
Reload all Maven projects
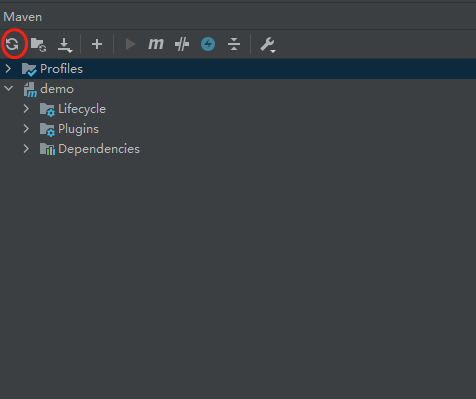pos(12,44)
